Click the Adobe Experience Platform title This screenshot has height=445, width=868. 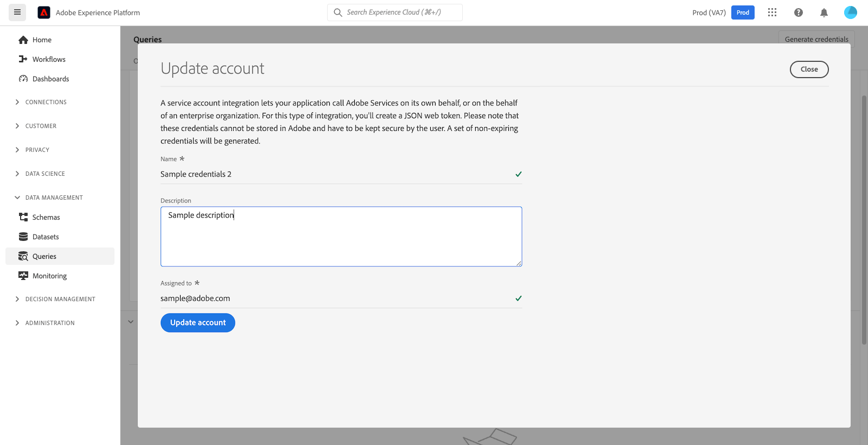coord(98,12)
